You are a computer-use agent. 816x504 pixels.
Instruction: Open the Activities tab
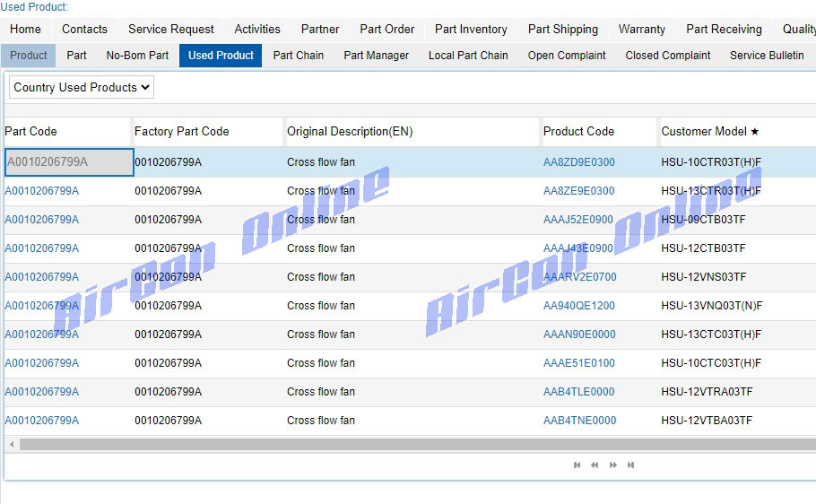click(257, 30)
